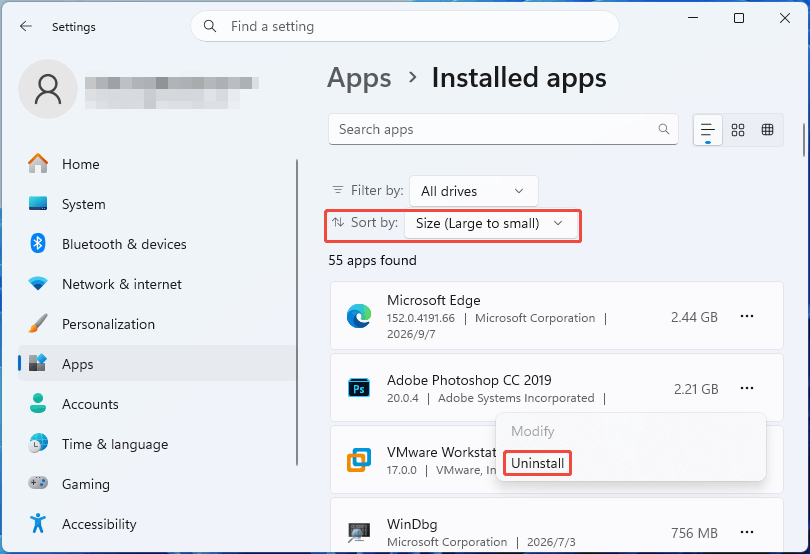Open the All drives filter dropdown
The width and height of the screenshot is (810, 554).
(x=474, y=191)
